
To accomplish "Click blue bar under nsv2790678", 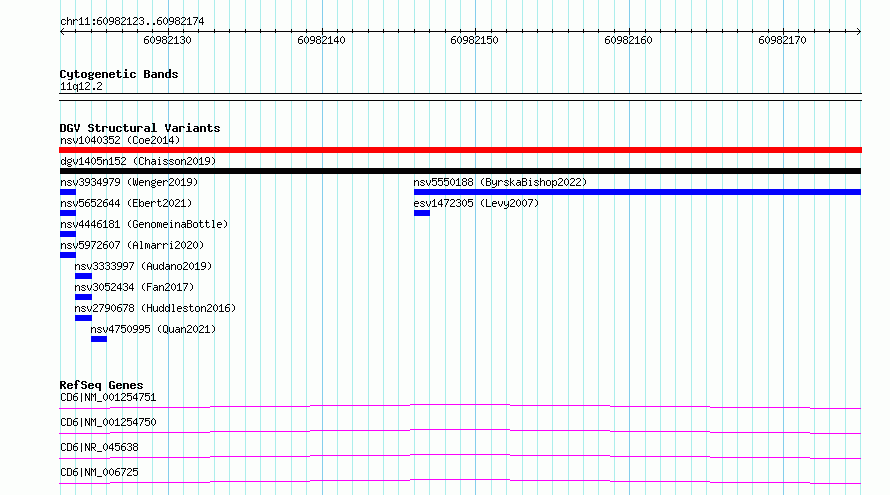I will [83, 318].
